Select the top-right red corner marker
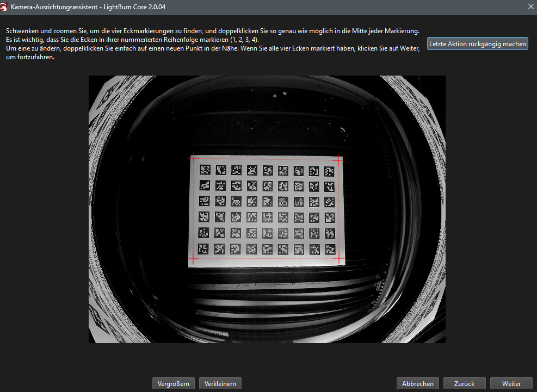The width and height of the screenshot is (537, 392). coord(338,160)
